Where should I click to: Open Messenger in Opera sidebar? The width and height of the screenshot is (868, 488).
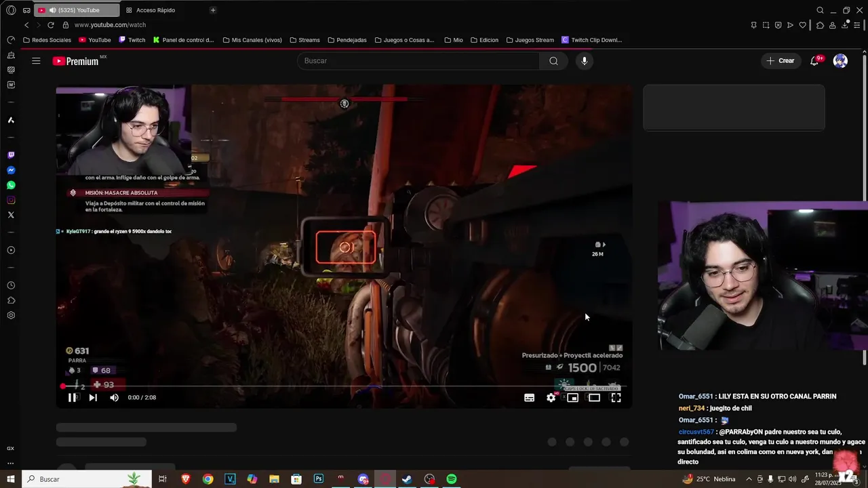pos(11,170)
